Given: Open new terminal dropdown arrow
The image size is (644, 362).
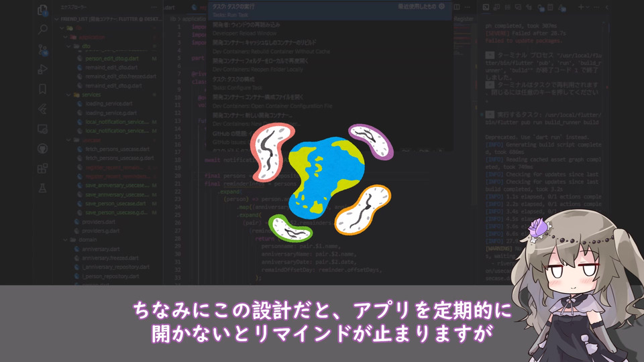Looking at the screenshot, I should pos(588,7).
